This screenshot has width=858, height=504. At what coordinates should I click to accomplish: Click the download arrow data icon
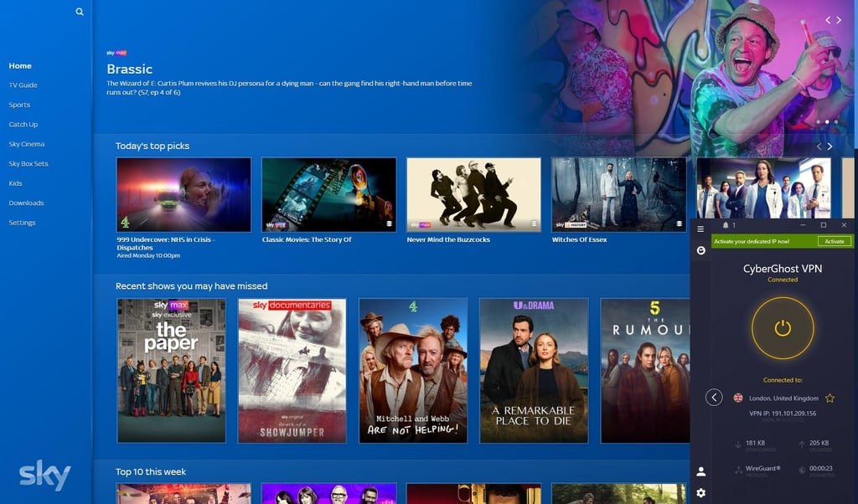(738, 445)
